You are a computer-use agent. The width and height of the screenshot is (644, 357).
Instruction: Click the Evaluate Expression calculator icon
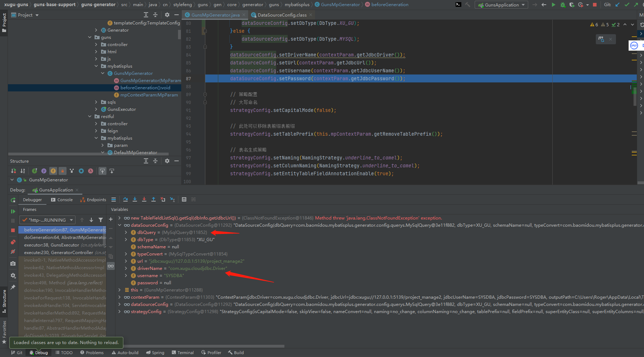184,199
